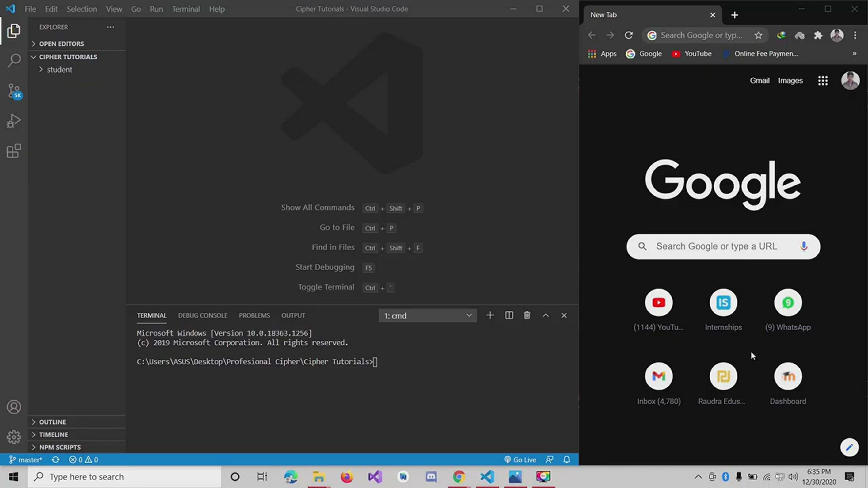Image resolution: width=868 pixels, height=488 pixels.
Task: Customize this page with pencil button
Action: [849, 447]
